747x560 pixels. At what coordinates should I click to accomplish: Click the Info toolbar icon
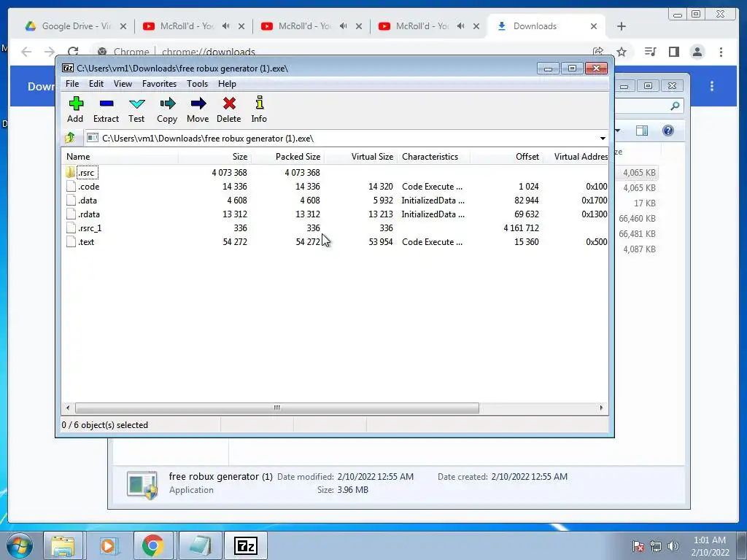[x=259, y=103]
